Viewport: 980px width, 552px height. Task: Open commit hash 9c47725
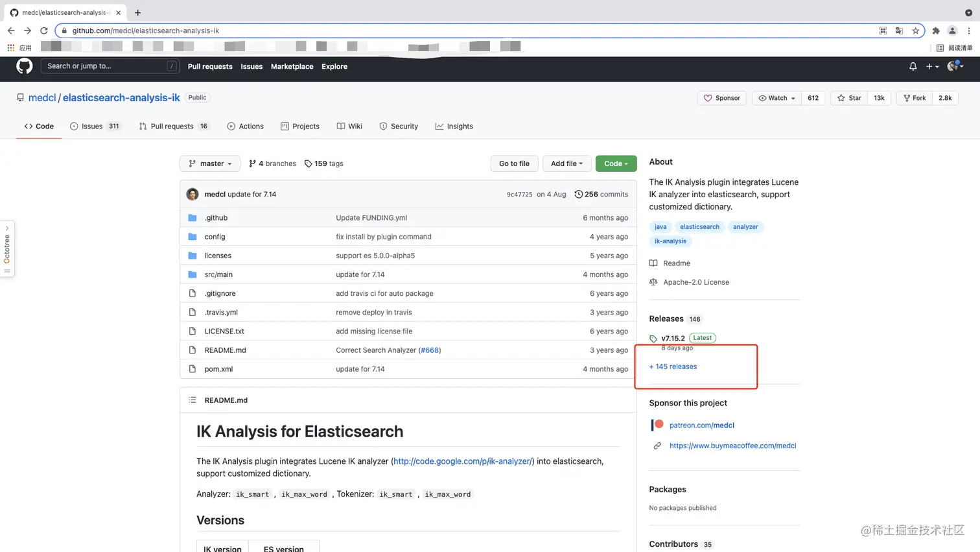tap(519, 195)
